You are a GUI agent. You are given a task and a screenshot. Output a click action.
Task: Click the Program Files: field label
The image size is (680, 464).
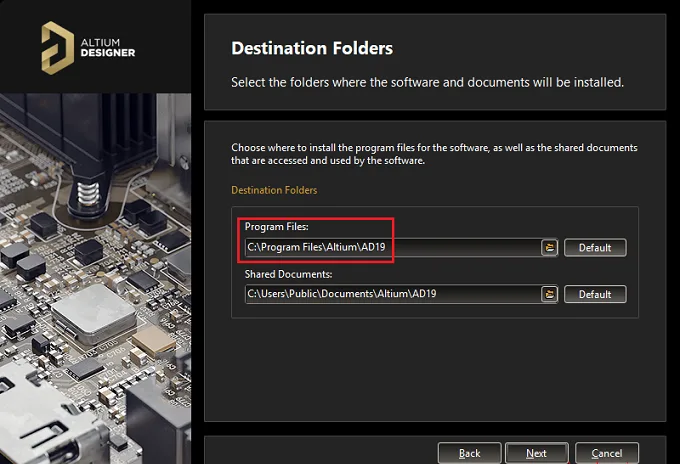(x=276, y=226)
